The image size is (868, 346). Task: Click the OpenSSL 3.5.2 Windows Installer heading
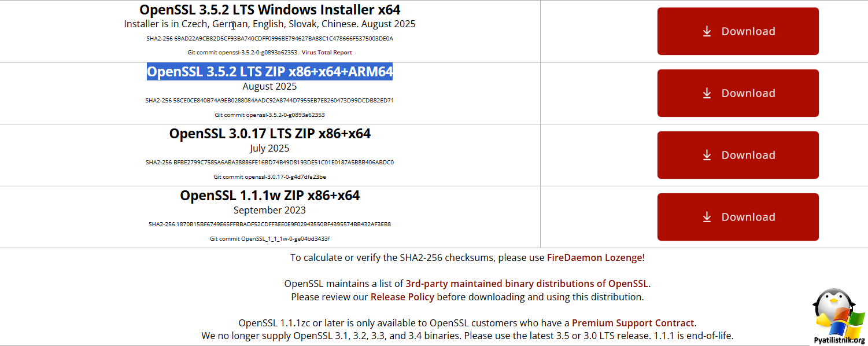coord(269,10)
